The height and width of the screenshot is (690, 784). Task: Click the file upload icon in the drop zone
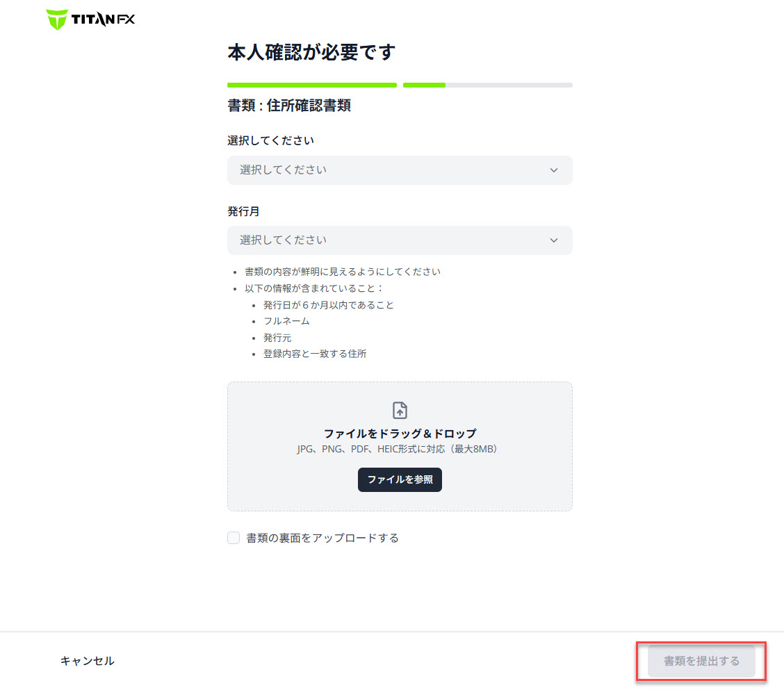click(x=400, y=410)
